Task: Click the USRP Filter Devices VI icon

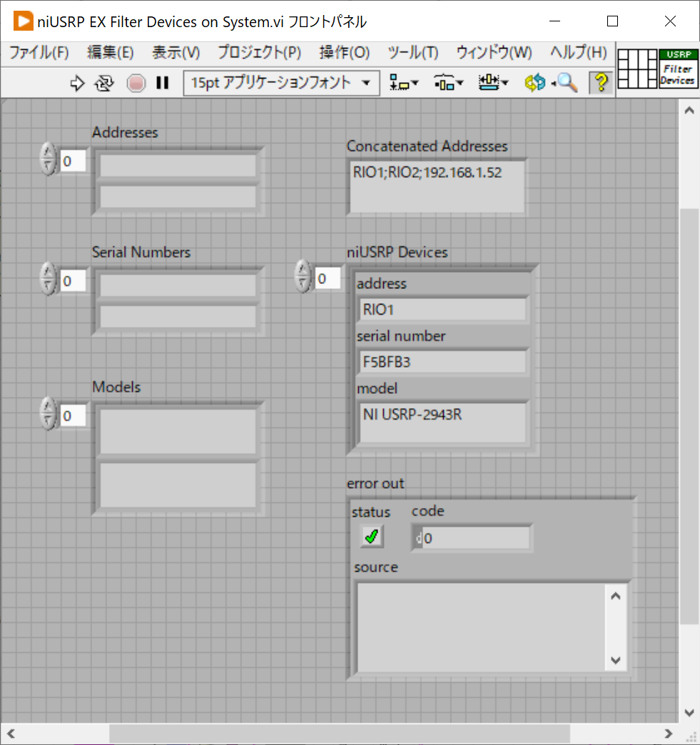Action: tap(678, 69)
